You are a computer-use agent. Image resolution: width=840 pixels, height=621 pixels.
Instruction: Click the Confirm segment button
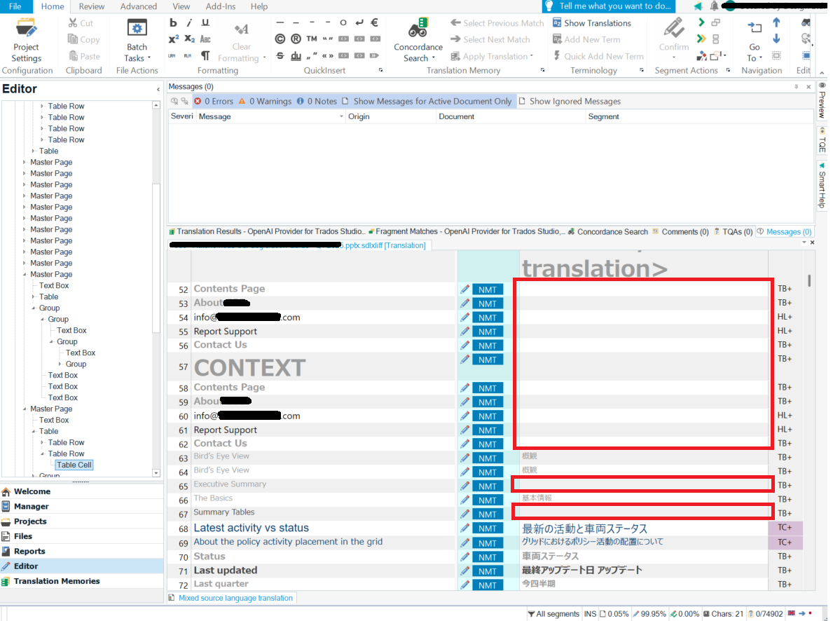click(x=673, y=38)
